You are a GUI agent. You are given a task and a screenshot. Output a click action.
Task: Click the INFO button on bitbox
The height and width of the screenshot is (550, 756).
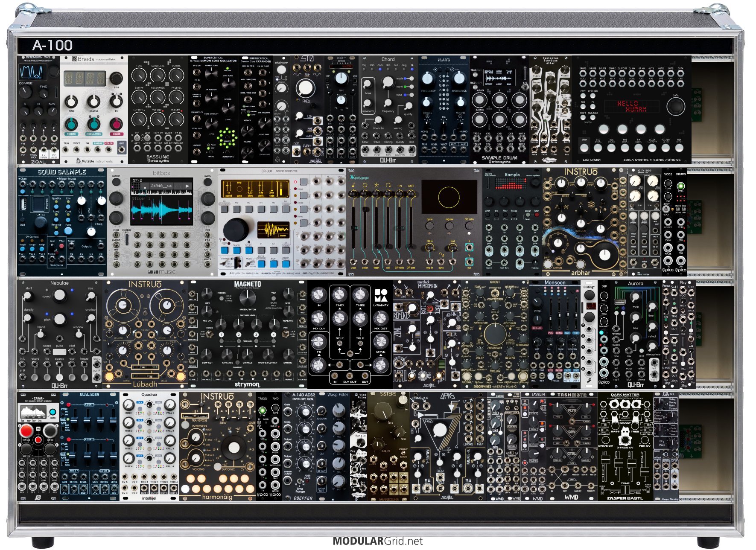tap(207, 183)
